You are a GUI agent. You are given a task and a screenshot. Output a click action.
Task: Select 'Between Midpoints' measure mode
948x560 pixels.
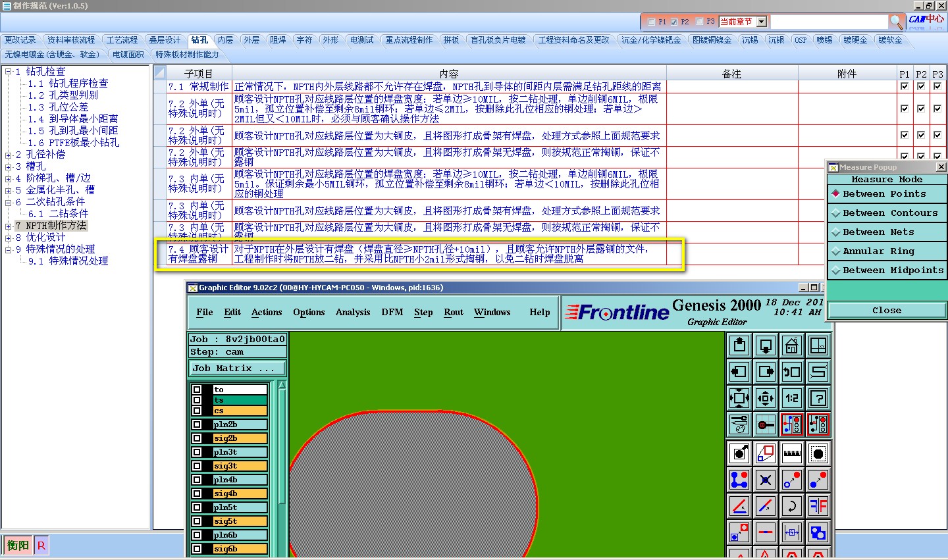(x=887, y=270)
